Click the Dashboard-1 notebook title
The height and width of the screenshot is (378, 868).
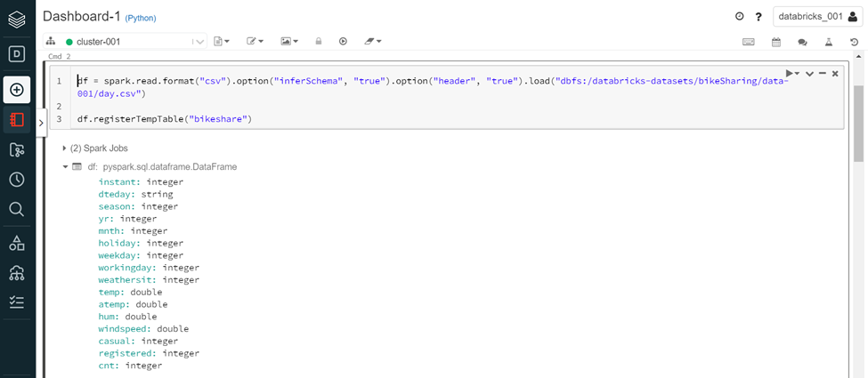(82, 17)
